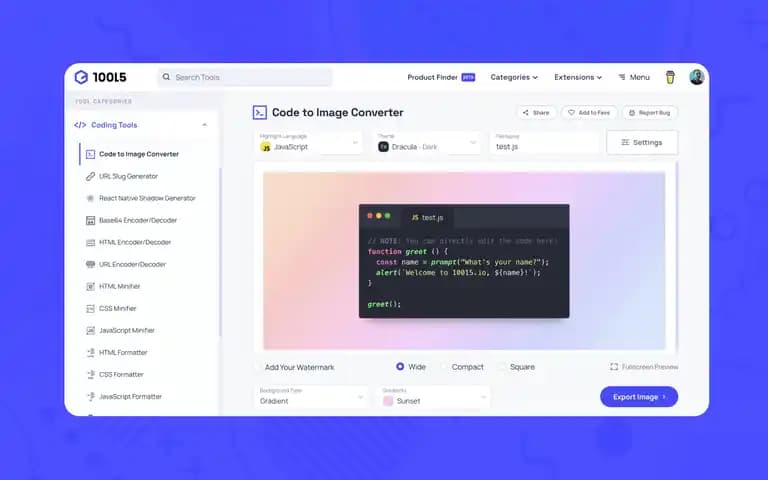This screenshot has width=768, height=480.
Task: Click the CSS Minifier icon
Action: click(x=91, y=309)
